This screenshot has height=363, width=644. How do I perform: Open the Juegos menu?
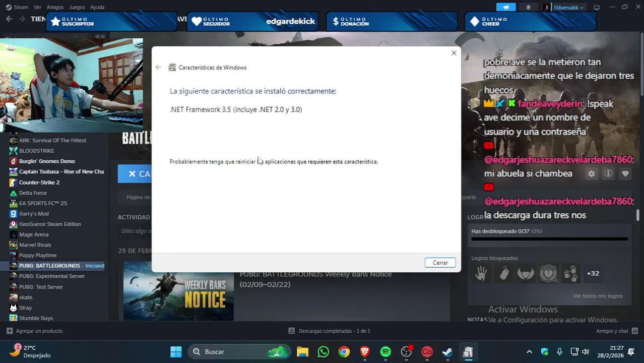point(77,7)
